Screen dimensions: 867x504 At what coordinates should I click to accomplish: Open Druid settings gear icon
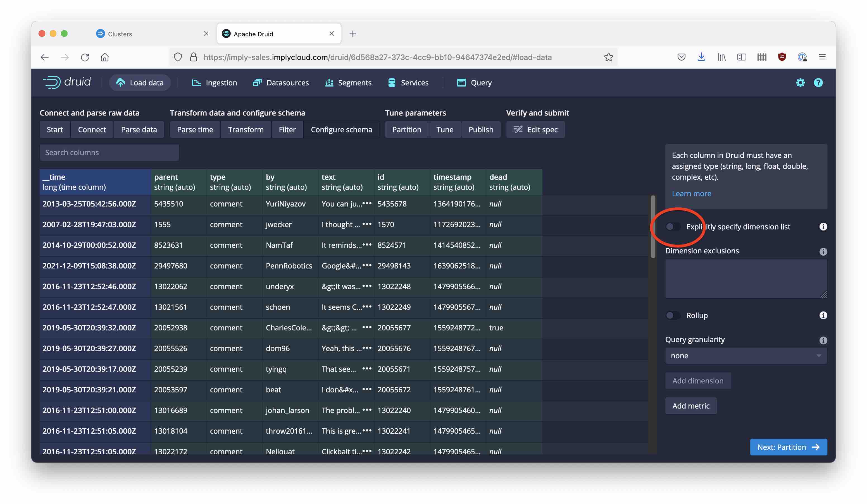click(x=800, y=83)
